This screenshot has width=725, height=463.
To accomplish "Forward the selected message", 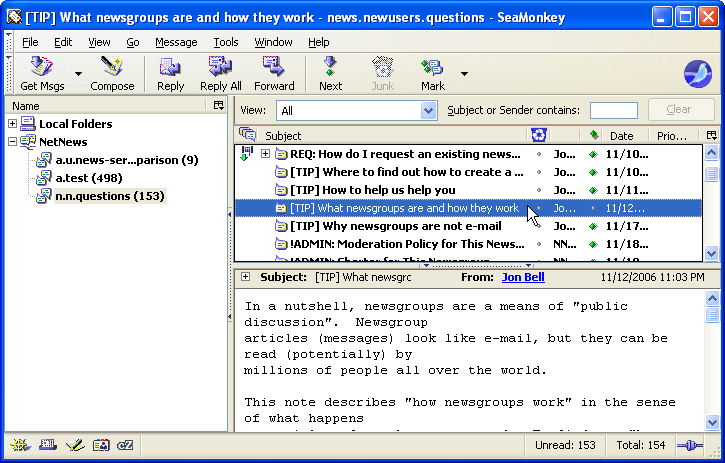I will tap(274, 73).
